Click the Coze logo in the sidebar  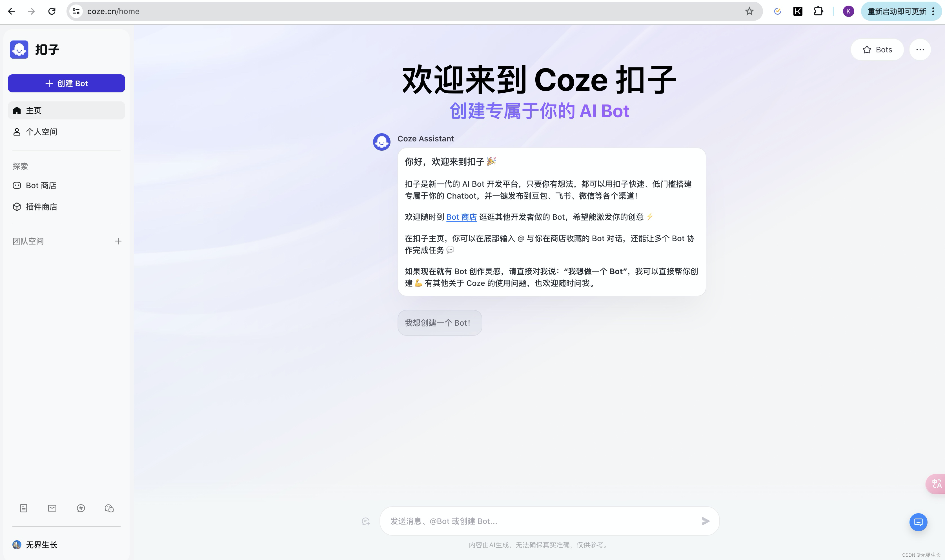point(19,49)
